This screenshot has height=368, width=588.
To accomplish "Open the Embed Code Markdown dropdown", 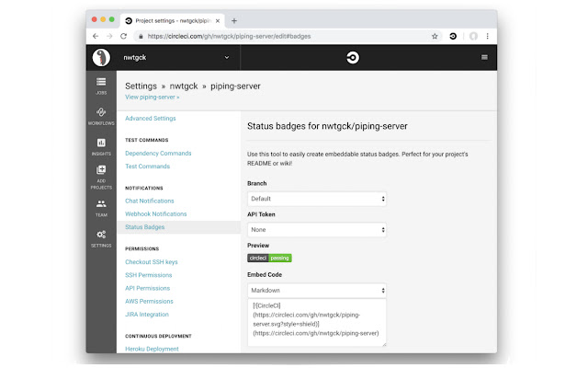I will (x=317, y=291).
